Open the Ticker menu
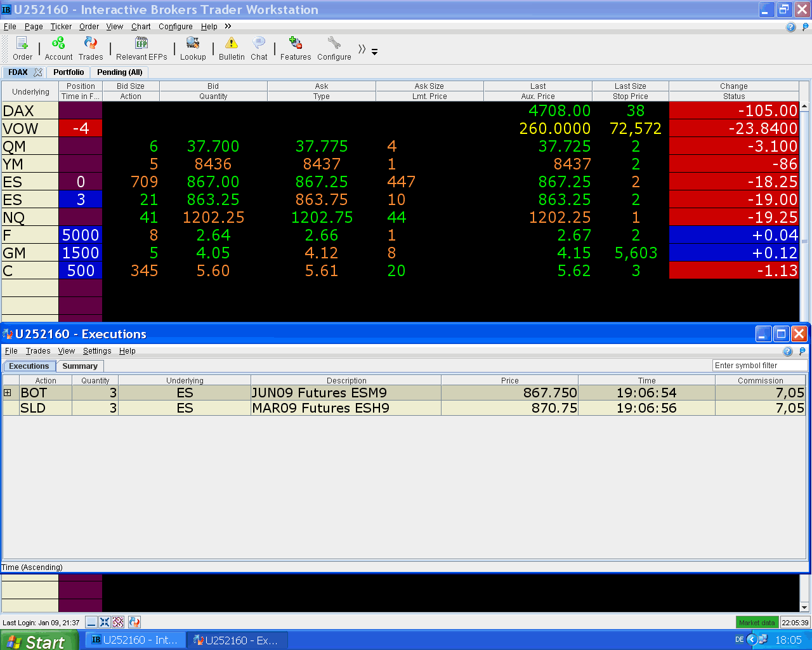The width and height of the screenshot is (812, 650). [61, 27]
